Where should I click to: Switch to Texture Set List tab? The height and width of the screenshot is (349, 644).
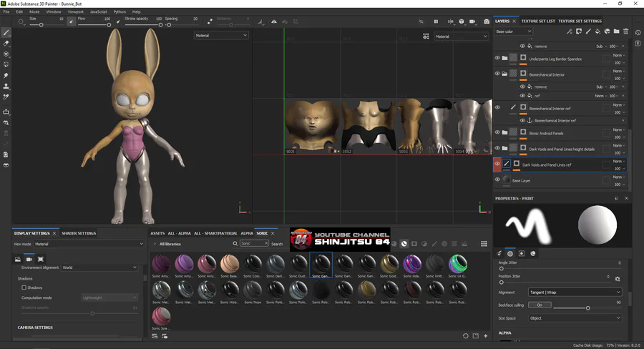538,21
